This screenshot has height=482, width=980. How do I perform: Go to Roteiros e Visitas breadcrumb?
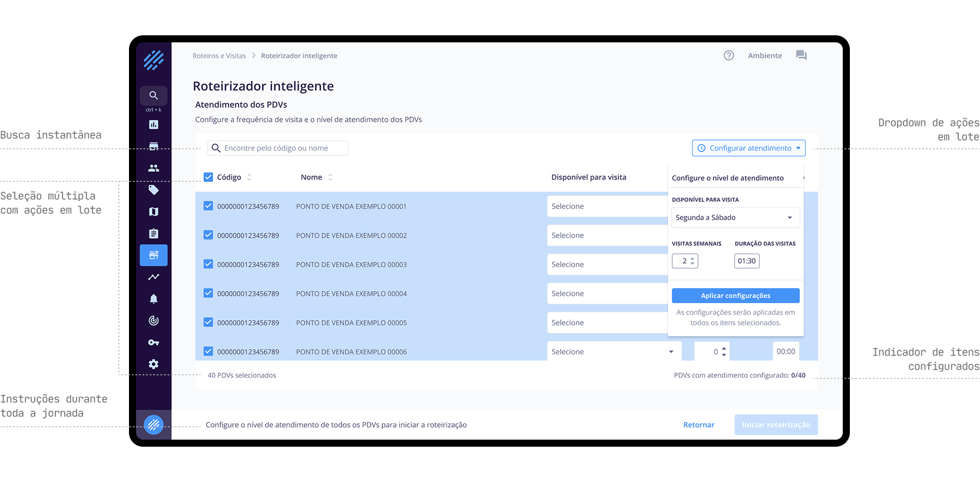(x=219, y=56)
